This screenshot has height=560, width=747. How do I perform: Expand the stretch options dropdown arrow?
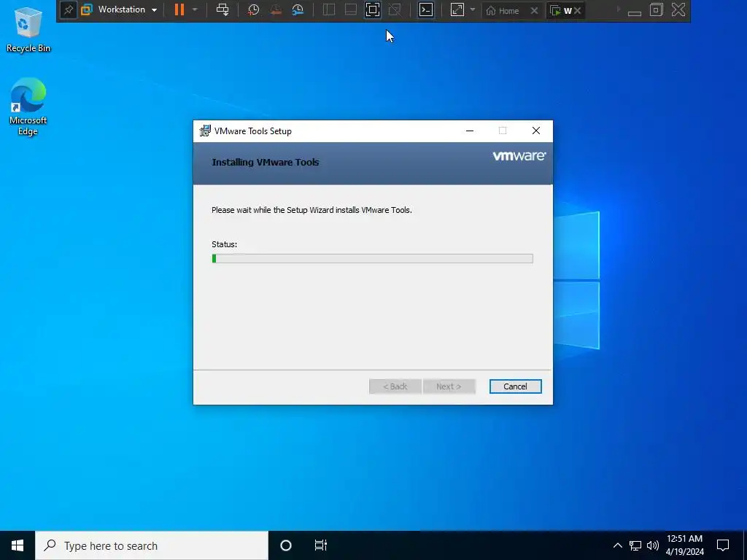pos(473,9)
